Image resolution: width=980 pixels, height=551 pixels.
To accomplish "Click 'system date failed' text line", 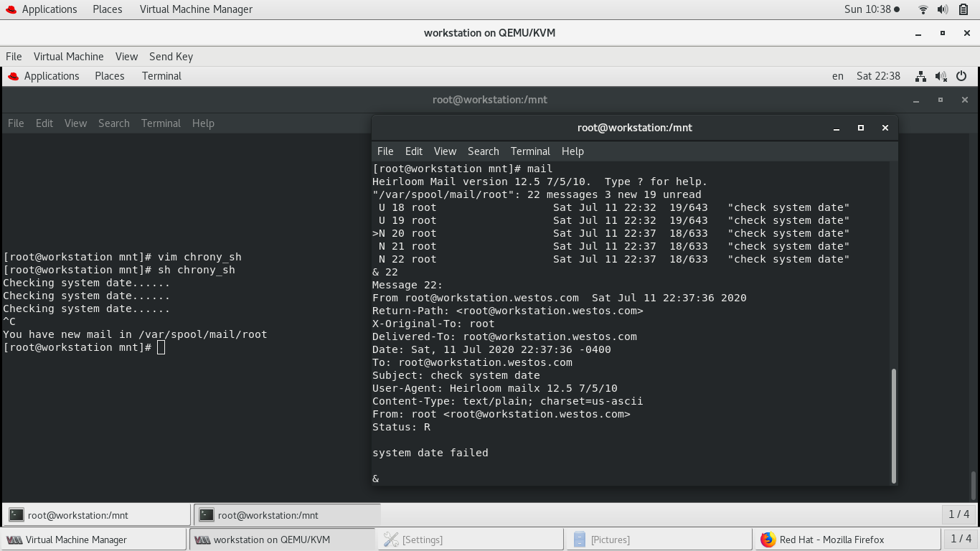I will (x=430, y=453).
